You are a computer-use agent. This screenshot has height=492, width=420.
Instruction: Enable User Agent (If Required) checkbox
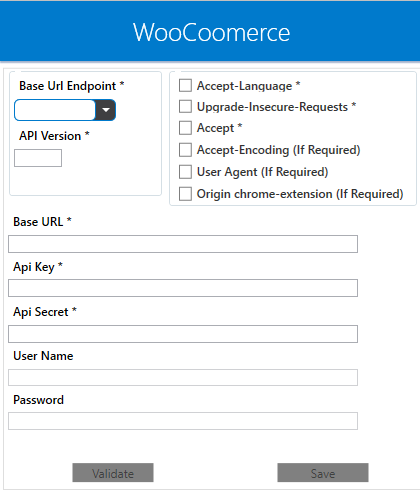[185, 172]
